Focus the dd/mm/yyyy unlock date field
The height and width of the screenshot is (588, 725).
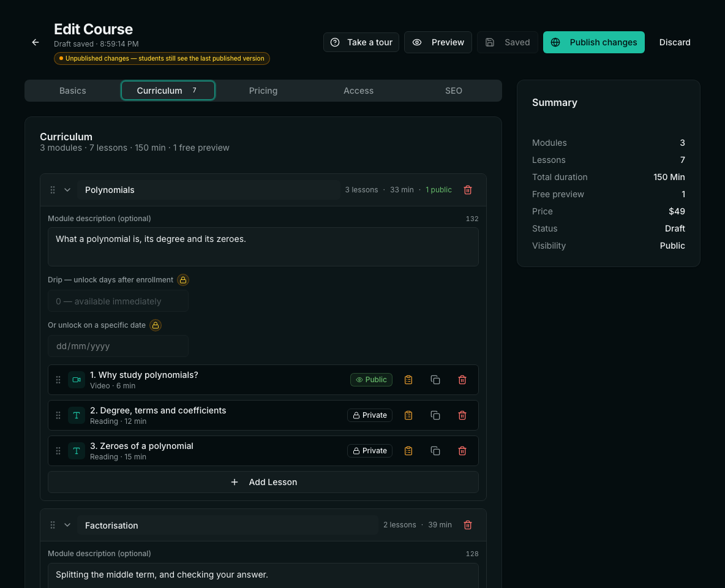(118, 346)
